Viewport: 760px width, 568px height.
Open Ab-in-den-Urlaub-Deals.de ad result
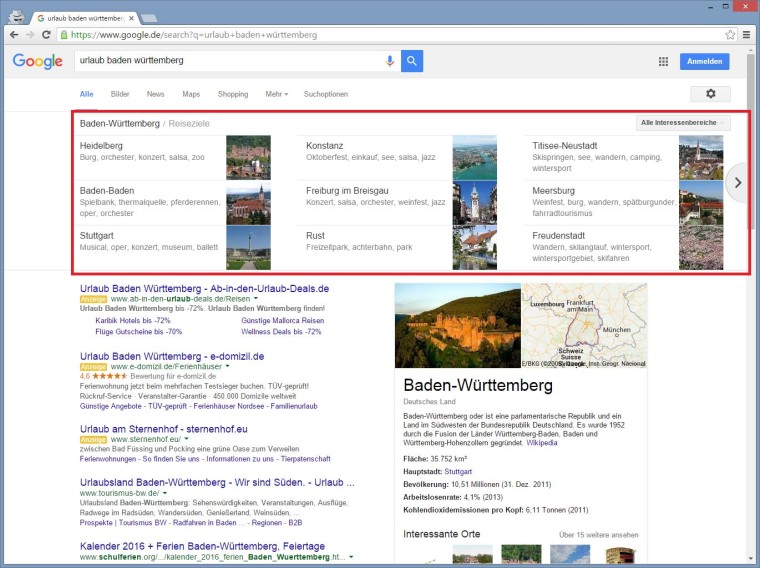tap(205, 288)
